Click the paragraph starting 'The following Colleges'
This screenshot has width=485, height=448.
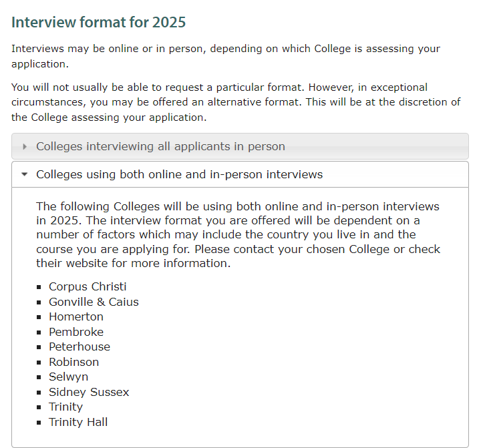point(238,235)
